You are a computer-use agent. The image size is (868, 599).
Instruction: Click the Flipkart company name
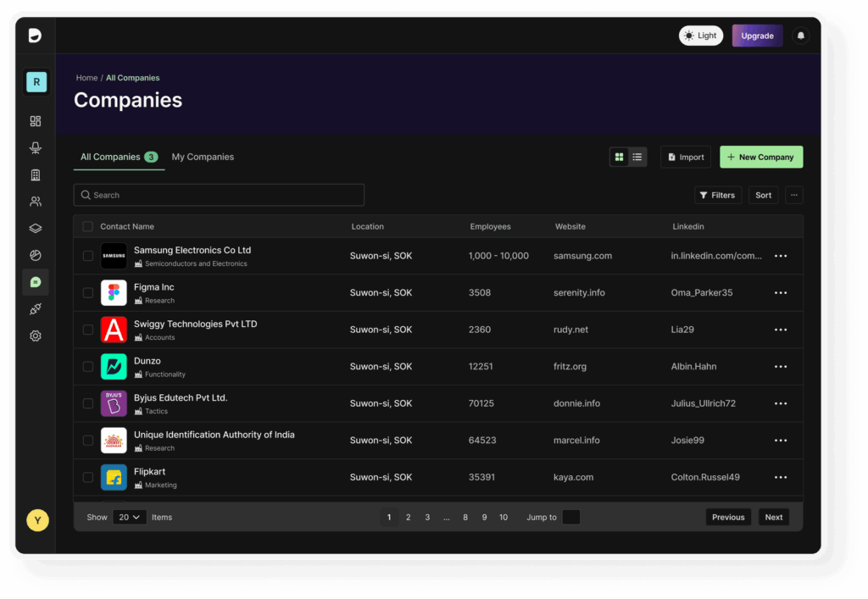pos(149,471)
